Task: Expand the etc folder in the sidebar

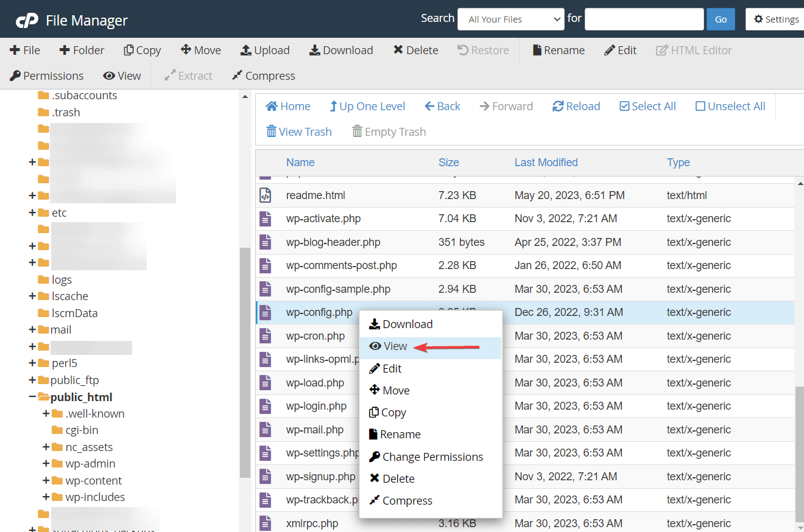Action: (32, 212)
